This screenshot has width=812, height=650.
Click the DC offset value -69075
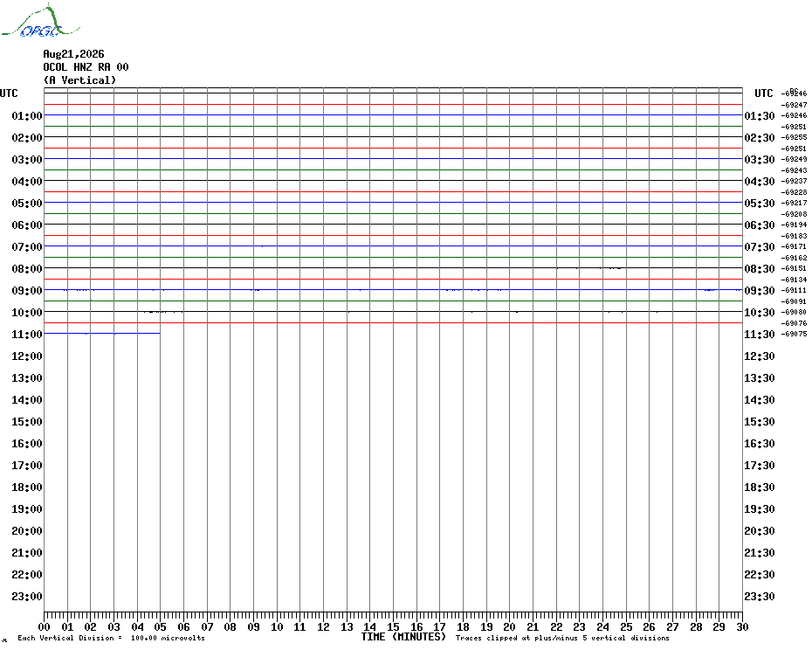tap(794, 334)
